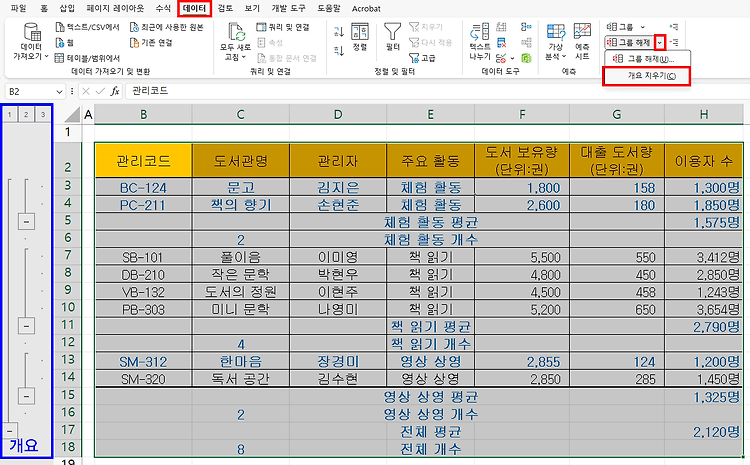Viewport: 750px width, 465px height.
Task: Click the green Manage Data Model icon
Action: (526, 58)
